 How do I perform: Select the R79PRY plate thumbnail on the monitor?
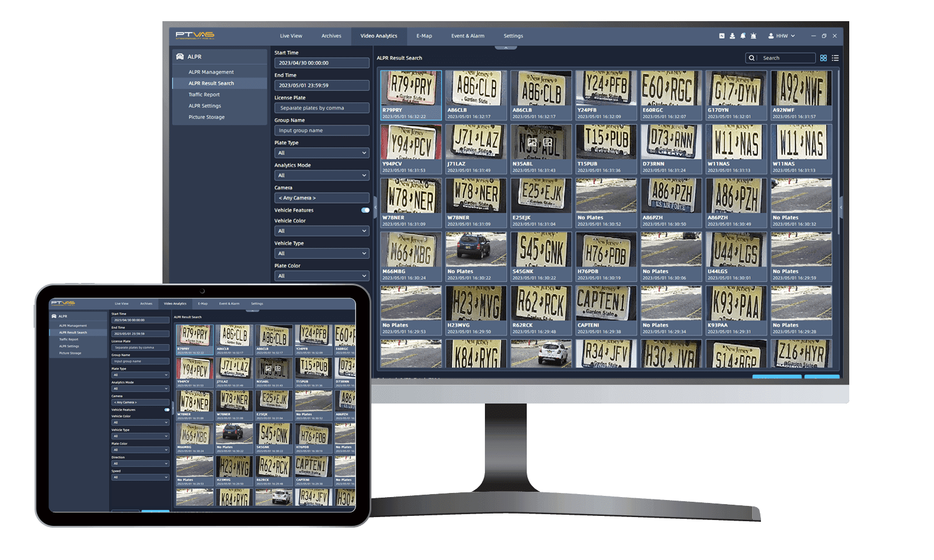411,95
